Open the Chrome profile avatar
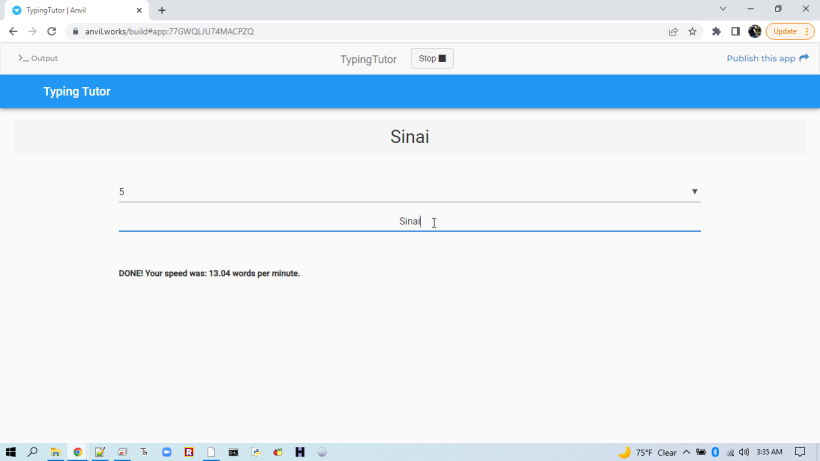The image size is (820, 461). [x=754, y=31]
